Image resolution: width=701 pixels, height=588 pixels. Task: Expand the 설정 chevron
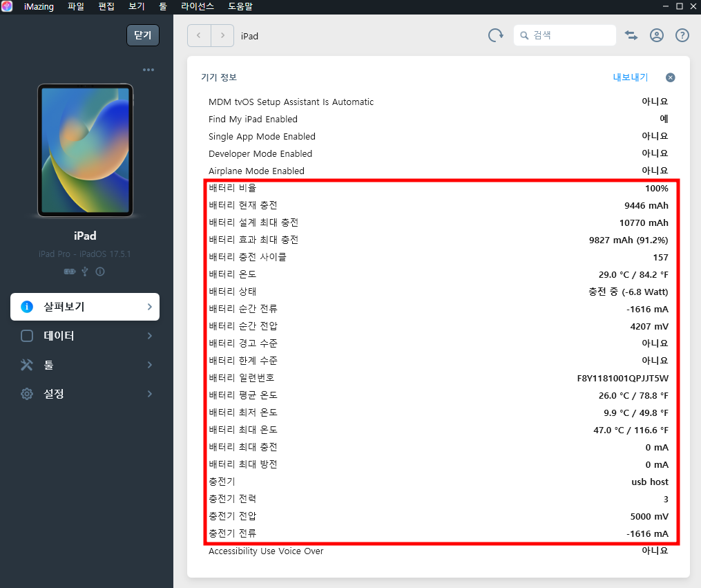150,394
